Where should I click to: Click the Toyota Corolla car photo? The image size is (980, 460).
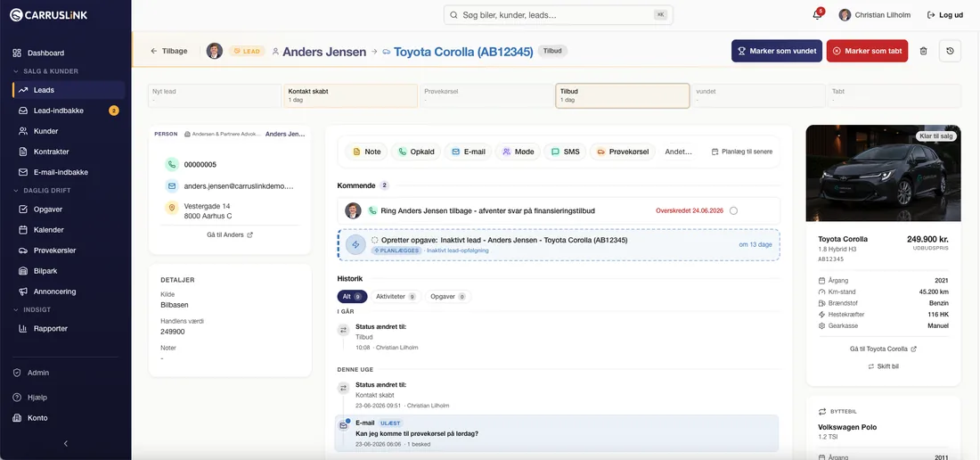click(x=883, y=173)
